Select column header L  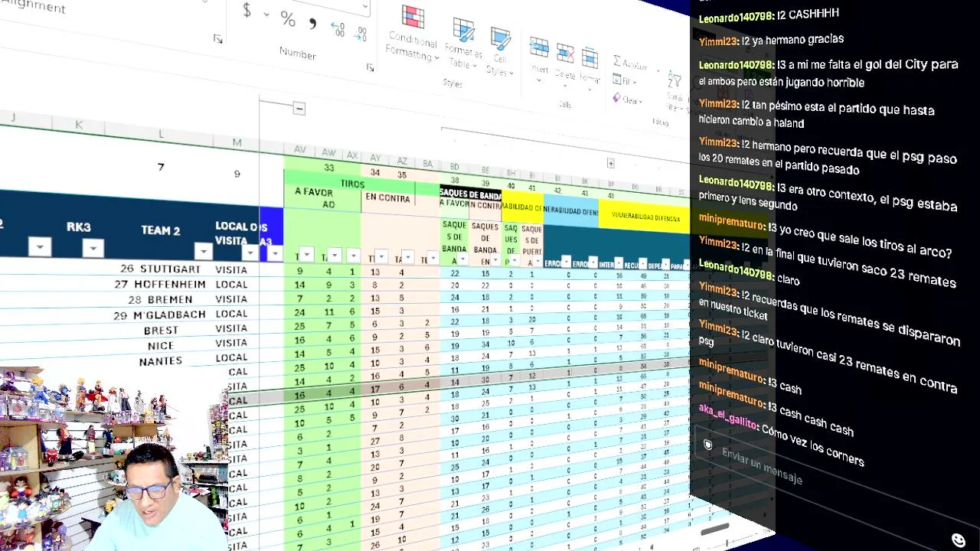(161, 135)
